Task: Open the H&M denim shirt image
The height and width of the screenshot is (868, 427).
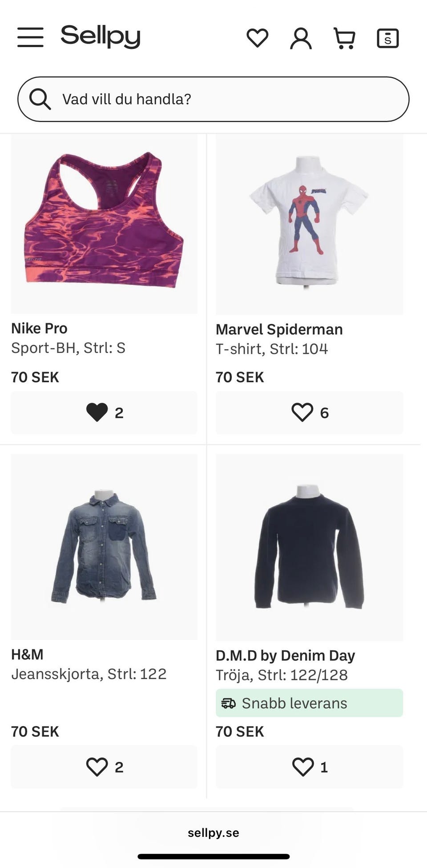Action: click(x=104, y=547)
